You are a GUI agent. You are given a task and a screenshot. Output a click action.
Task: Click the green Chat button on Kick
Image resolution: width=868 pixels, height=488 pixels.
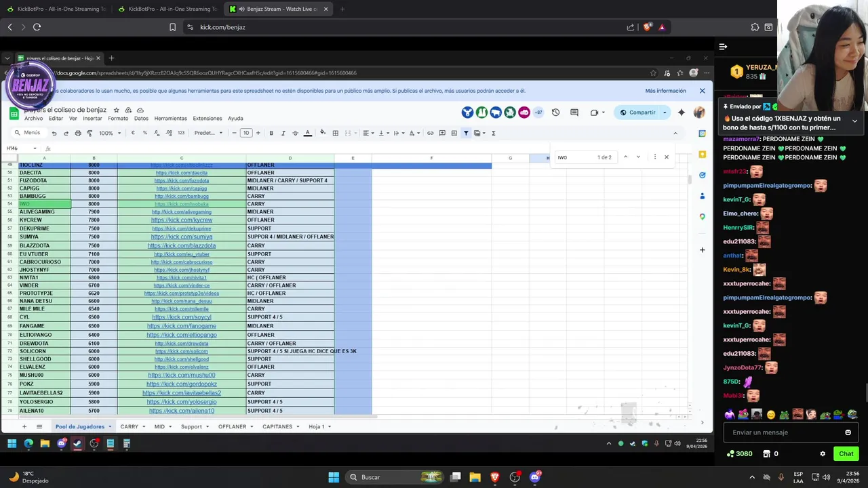pyautogui.click(x=846, y=453)
